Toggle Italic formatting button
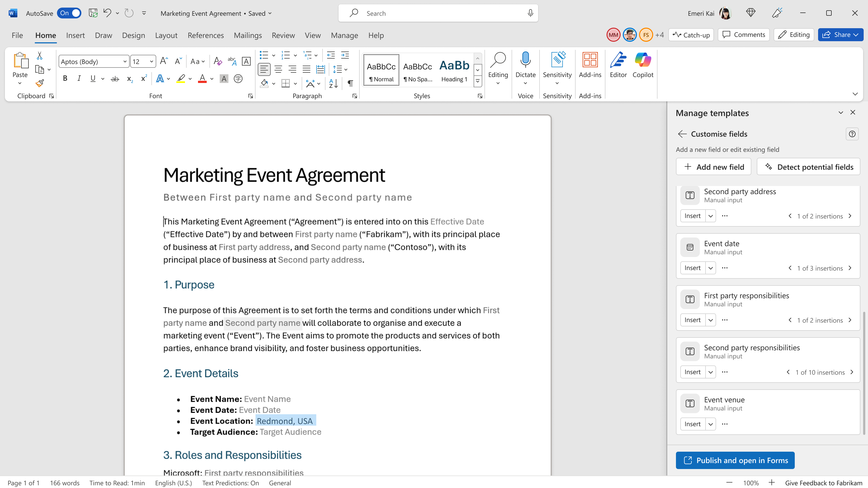The width and height of the screenshot is (868, 488). [79, 78]
